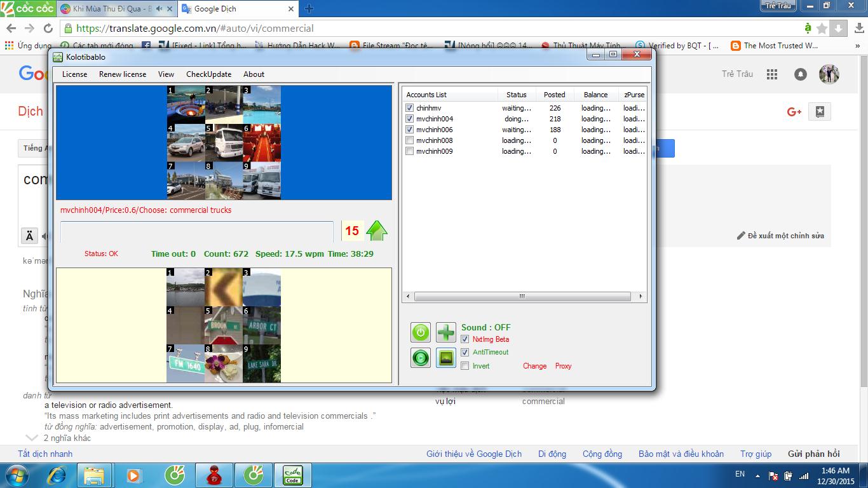Click the green power button in Kolotibablo
Viewport: 868px width, 488px height.
(421, 332)
